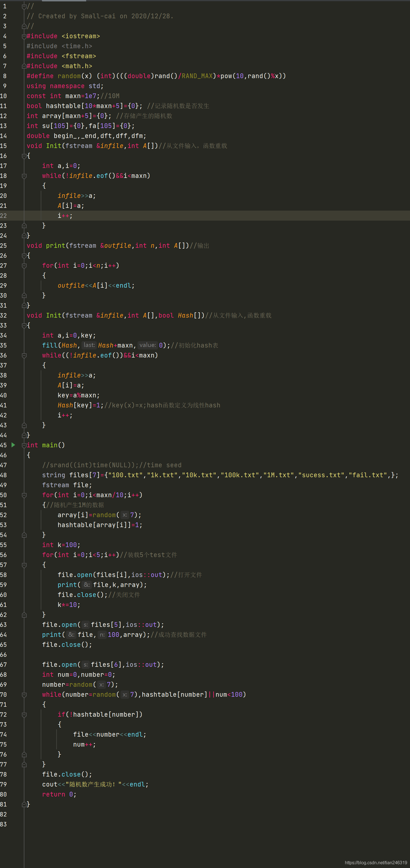
Task: Click 'int su[105]={0},fa[105]={0};' line
Action: 81,126
